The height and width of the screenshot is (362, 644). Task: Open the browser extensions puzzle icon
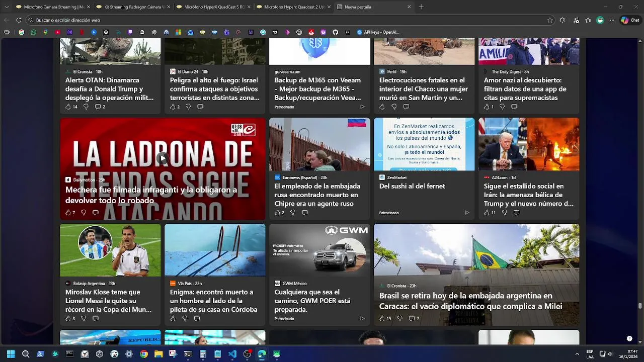562,20
